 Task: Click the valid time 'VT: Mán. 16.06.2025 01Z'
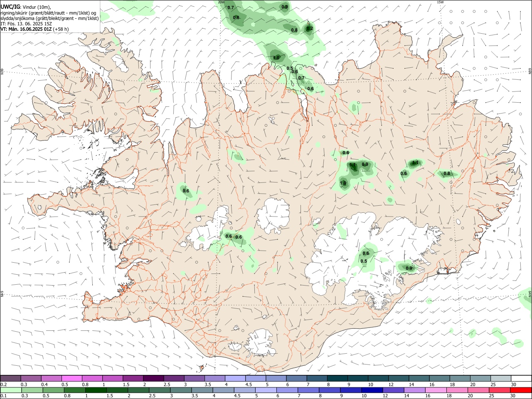26,29
